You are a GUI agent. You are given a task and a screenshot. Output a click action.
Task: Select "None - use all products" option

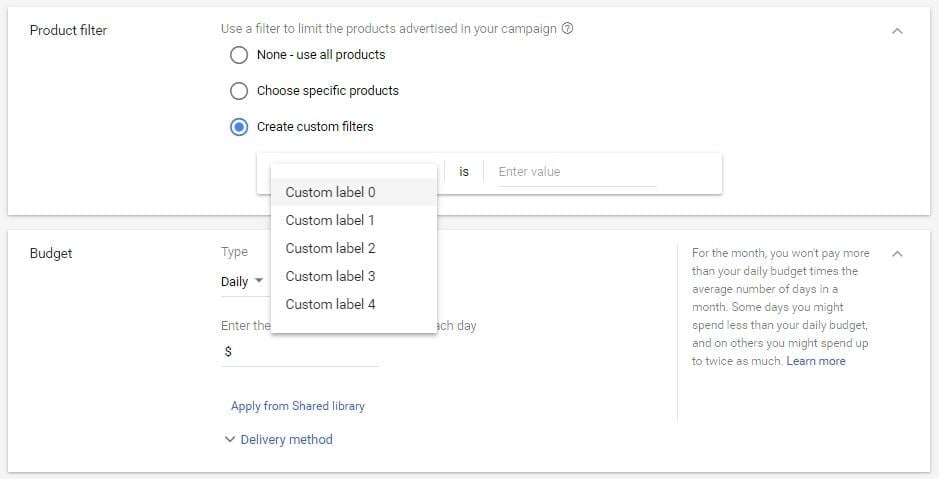(239, 55)
